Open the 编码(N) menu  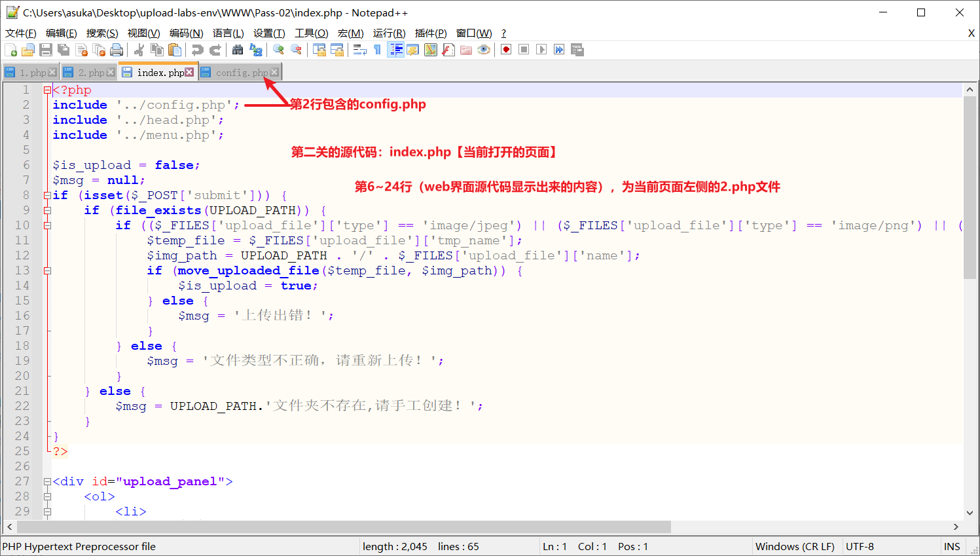coord(186,33)
